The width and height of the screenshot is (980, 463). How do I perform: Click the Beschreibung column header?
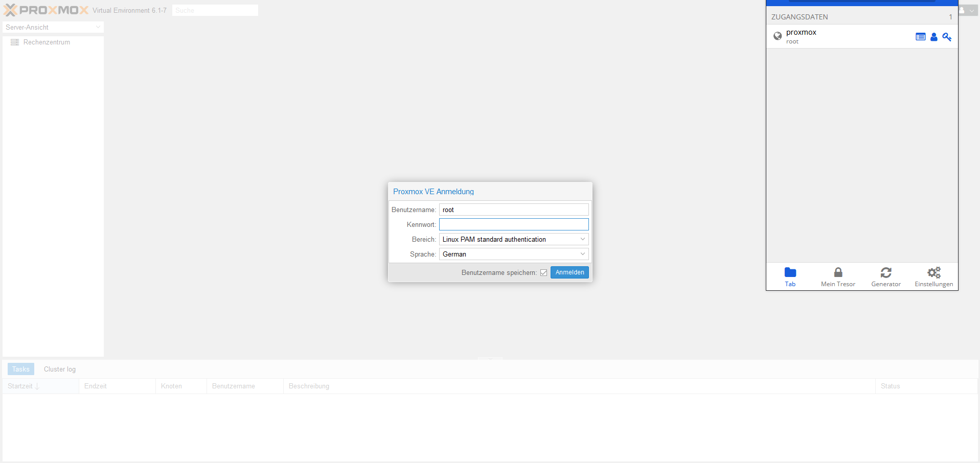[x=579, y=386]
